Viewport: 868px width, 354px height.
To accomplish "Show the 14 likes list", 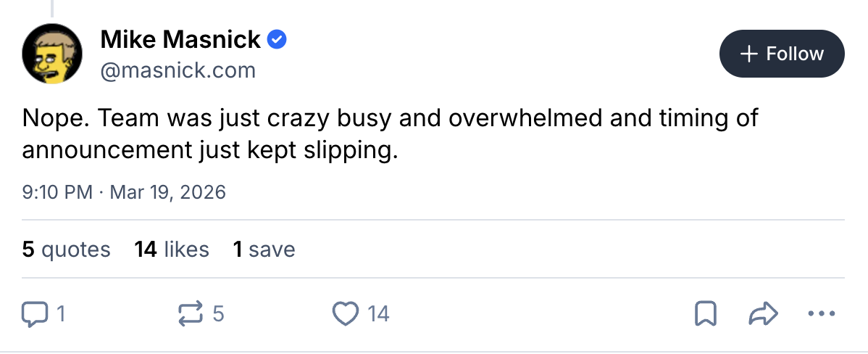I will [x=172, y=250].
